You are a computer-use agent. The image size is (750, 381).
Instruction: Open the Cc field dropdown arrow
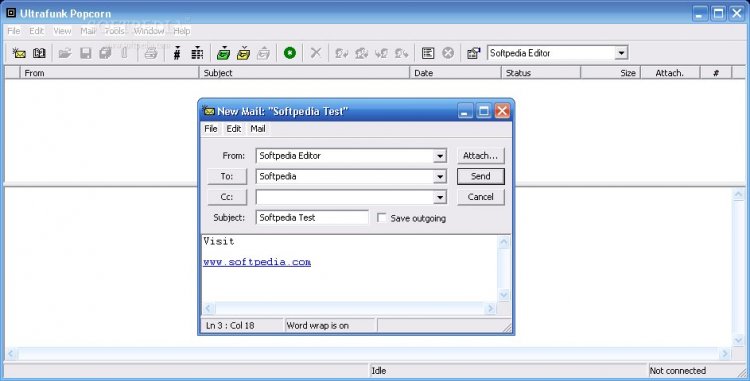pos(440,197)
